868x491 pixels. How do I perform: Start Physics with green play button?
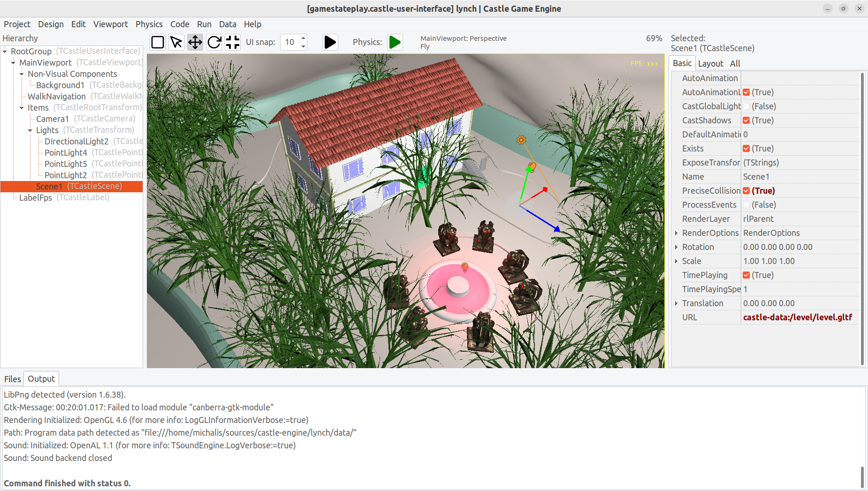(x=395, y=42)
